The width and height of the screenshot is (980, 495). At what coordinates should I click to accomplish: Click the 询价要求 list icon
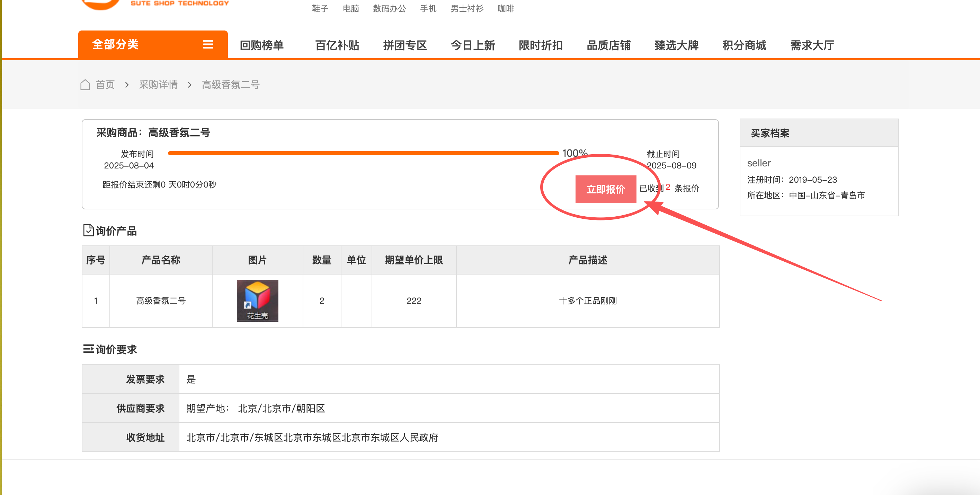tap(88, 349)
